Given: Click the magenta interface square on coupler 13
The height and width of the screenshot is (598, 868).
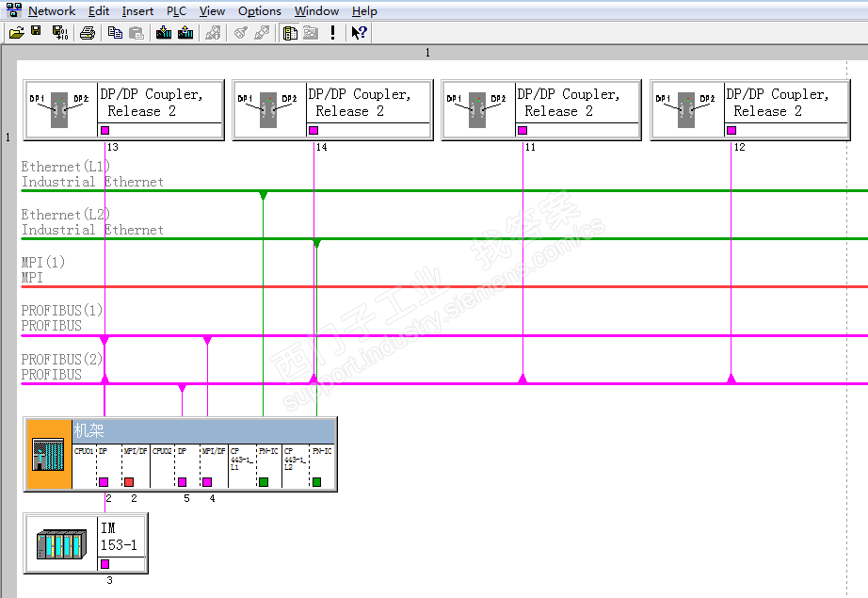Looking at the screenshot, I should pos(104,130).
